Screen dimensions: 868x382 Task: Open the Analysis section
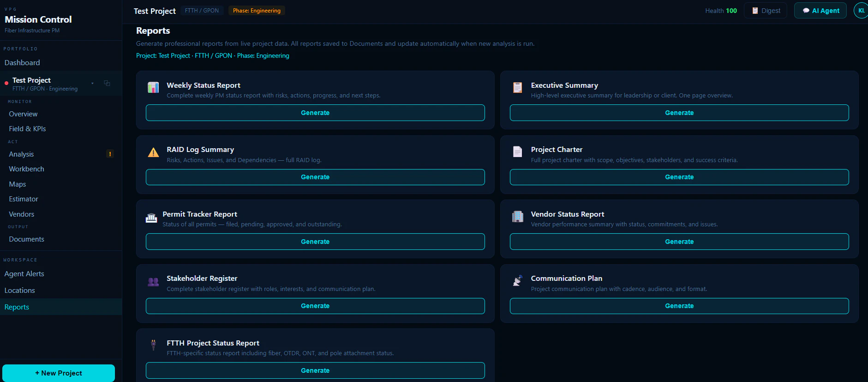21,154
